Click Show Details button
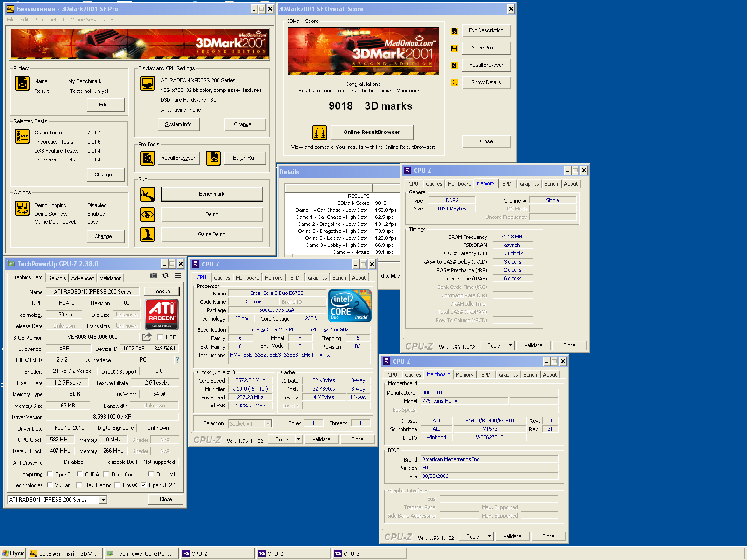Screen dimensions: 747x560 (x=486, y=83)
